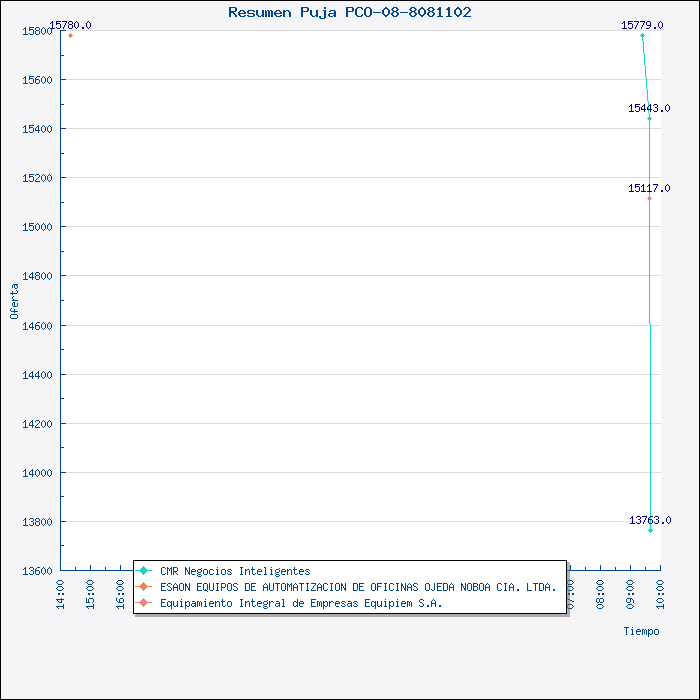Click the ESAON EQUIPOS DE AUTOMATIZACION legend text
The image size is (700, 700).
pyautogui.click(x=358, y=587)
